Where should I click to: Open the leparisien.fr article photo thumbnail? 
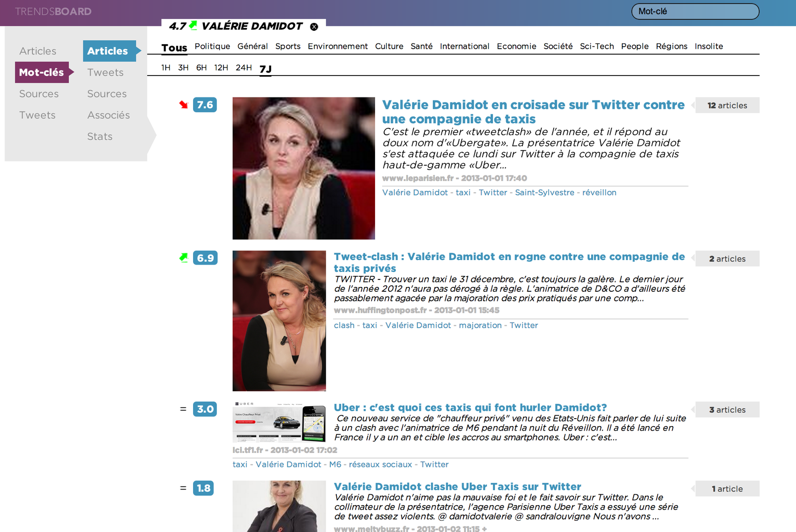(304, 169)
